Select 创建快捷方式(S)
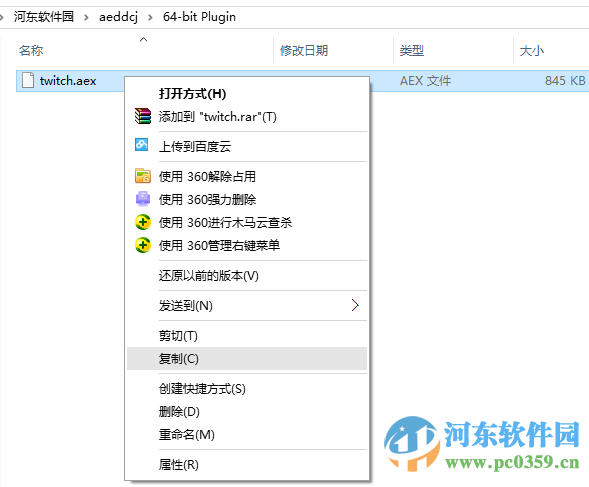The height and width of the screenshot is (487, 589). (x=247, y=389)
